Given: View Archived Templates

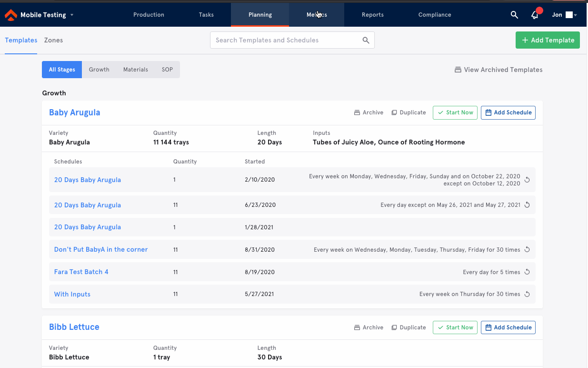Looking at the screenshot, I should [x=498, y=70].
